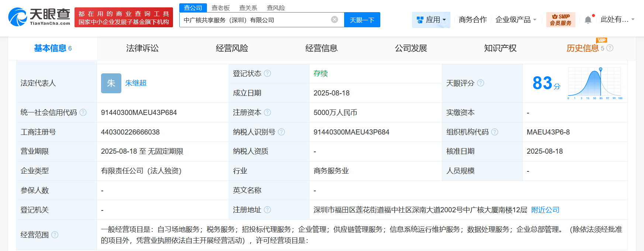Show help for 经营范围 question icon
This screenshot has height=251, width=644.
55,235
